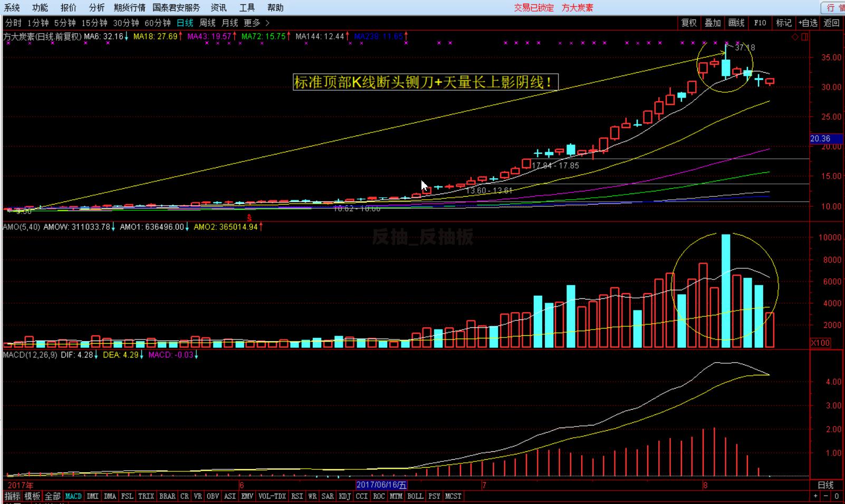845x504 pixels.
Task: Switch to 分时 intraday view
Action: (14, 23)
